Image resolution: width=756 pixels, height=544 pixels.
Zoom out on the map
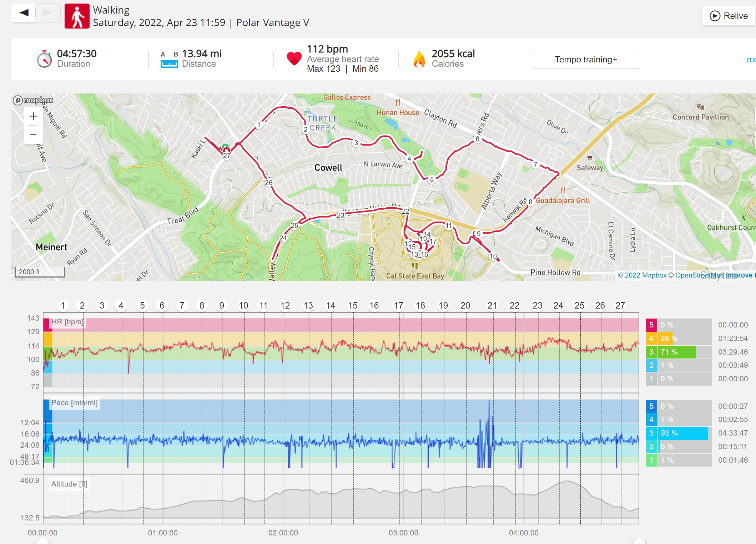pos(33,135)
